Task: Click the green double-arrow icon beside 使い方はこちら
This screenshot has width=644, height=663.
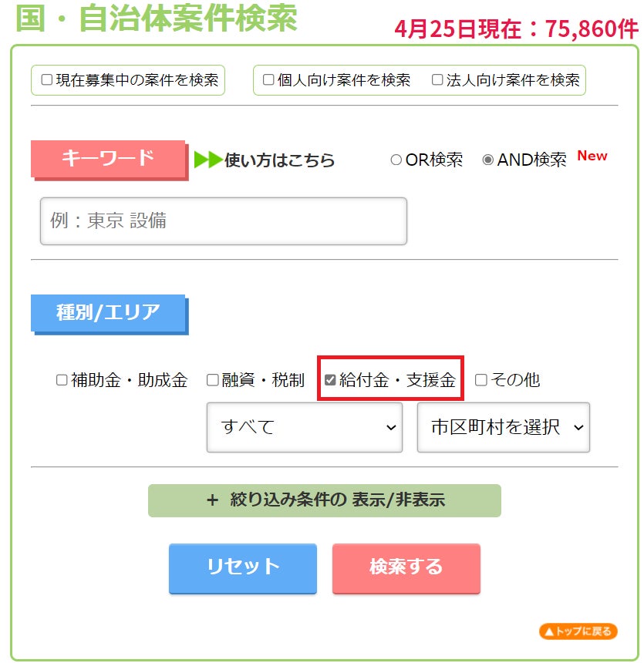Action: coord(207,160)
